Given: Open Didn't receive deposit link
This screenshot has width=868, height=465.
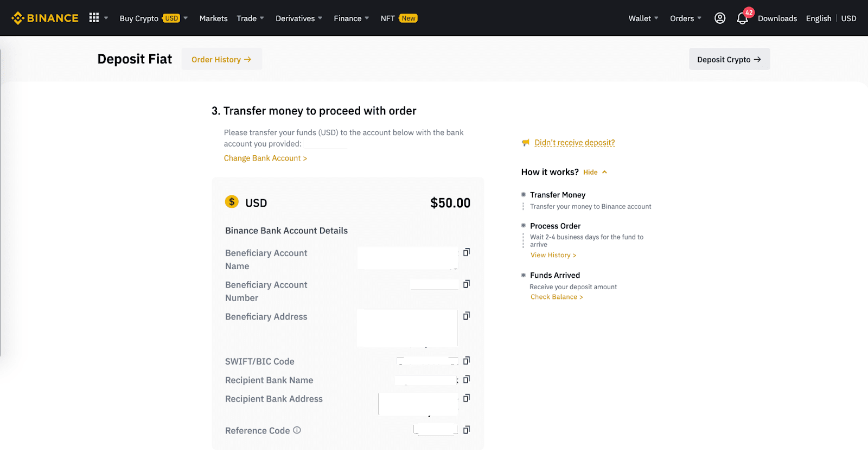Looking at the screenshot, I should 575,143.
